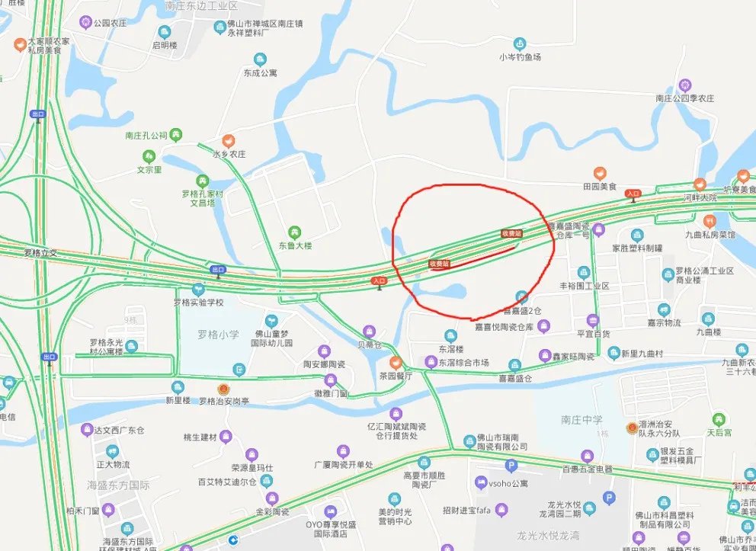Select the 贝蒂仓 purple shop marker
This screenshot has width=756, height=551.
[x=370, y=332]
